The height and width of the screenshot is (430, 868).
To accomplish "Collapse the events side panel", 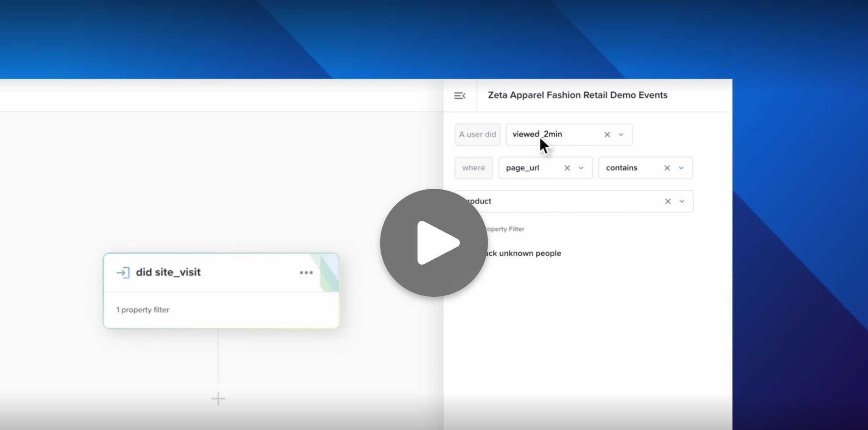I will click(460, 96).
